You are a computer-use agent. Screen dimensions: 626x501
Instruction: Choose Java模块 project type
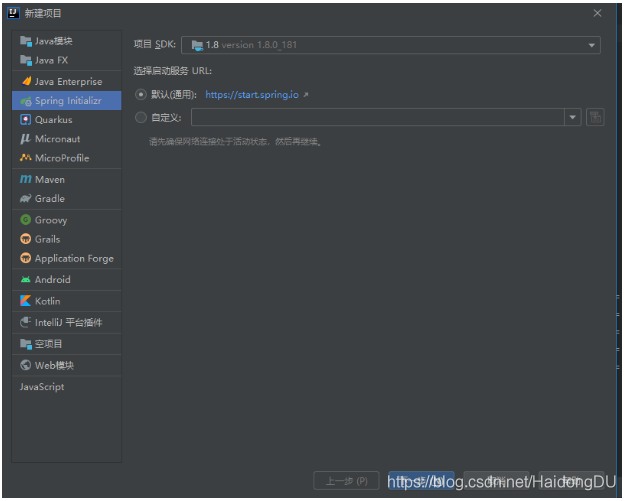point(67,41)
